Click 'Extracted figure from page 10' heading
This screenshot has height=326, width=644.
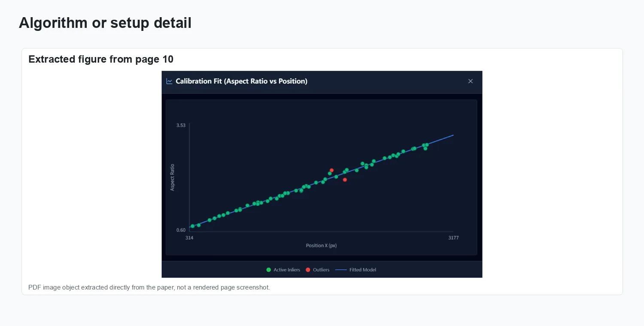[101, 59]
